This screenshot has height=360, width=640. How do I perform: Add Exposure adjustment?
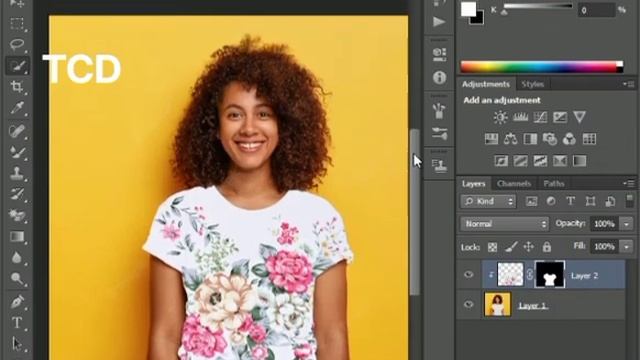point(560,118)
